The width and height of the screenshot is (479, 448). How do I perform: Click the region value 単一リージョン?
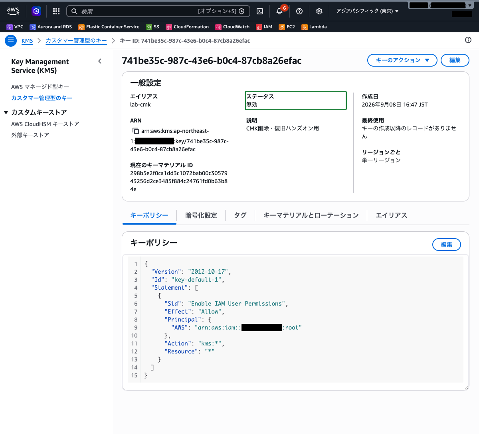[381, 160]
